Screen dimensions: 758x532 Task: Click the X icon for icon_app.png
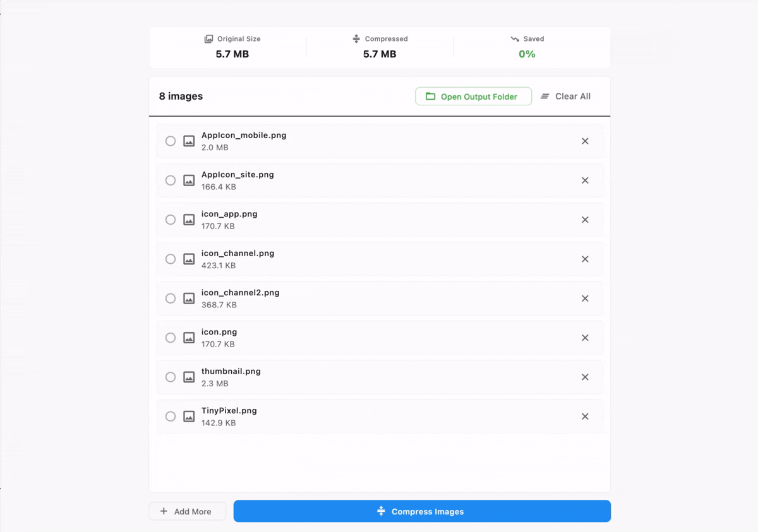tap(585, 220)
